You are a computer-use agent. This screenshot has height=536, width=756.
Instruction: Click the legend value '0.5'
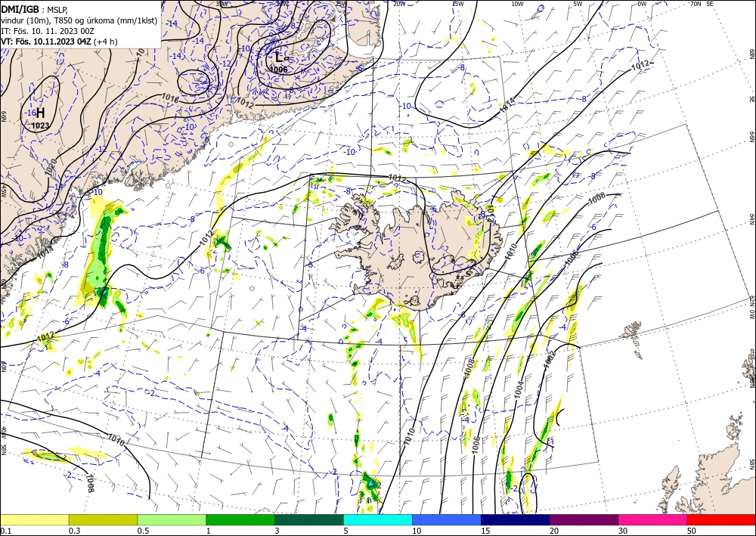(143, 531)
